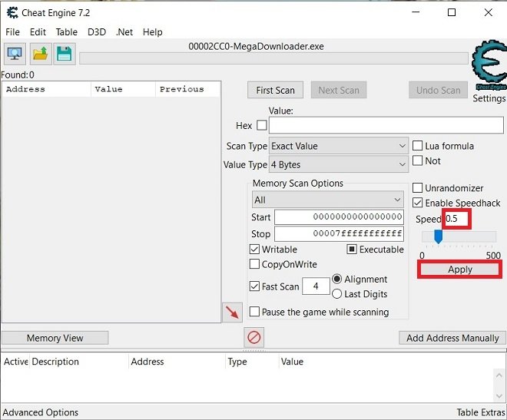The height and width of the screenshot is (420, 507).
Task: Click the Type column header
Action: [251, 362]
